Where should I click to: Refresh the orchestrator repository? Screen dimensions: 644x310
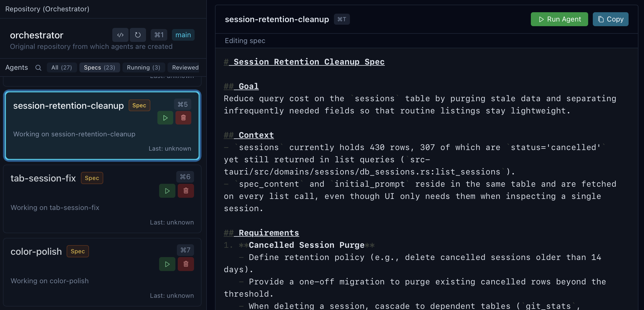(x=138, y=35)
